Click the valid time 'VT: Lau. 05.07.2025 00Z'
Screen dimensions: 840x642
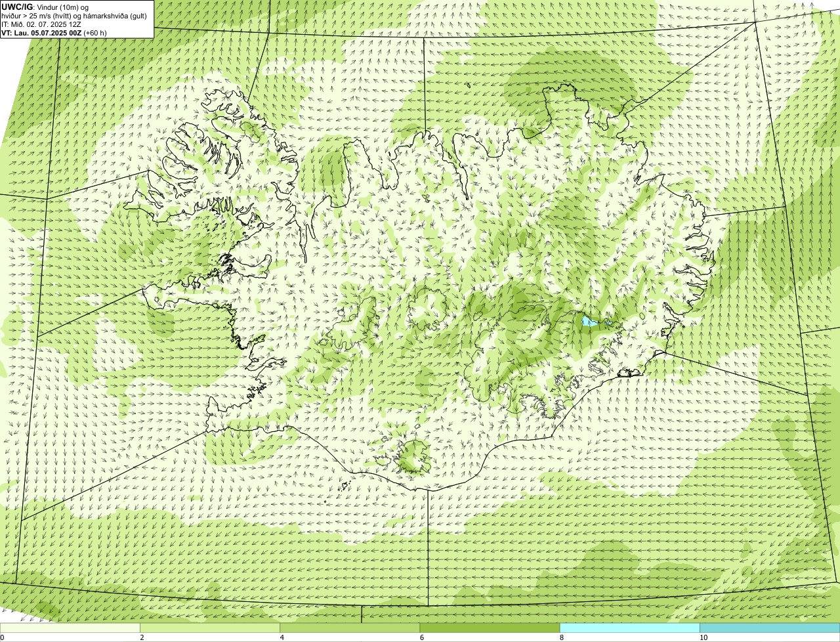tap(41, 33)
